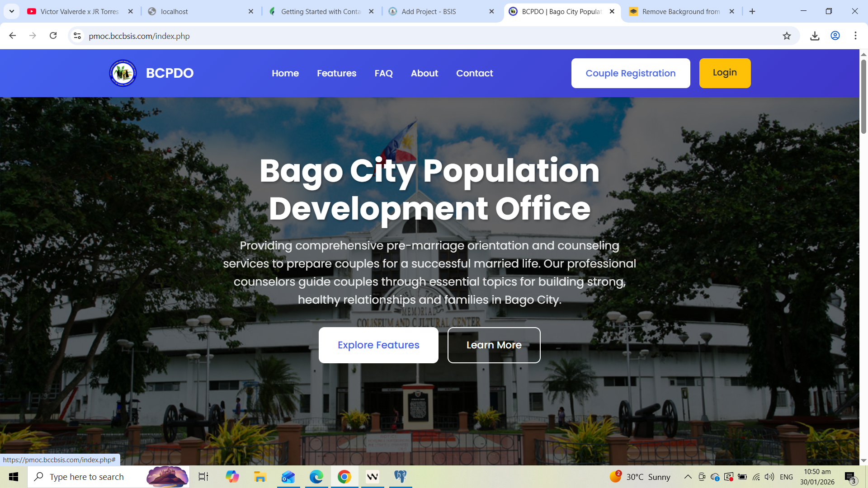
Task: Launch Outlook from the taskbar
Action: pos(288,477)
